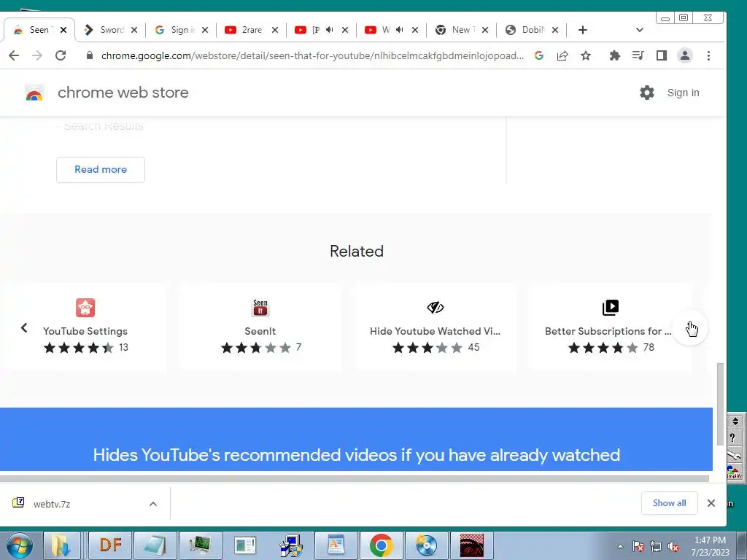Share this page icon

pyautogui.click(x=562, y=55)
